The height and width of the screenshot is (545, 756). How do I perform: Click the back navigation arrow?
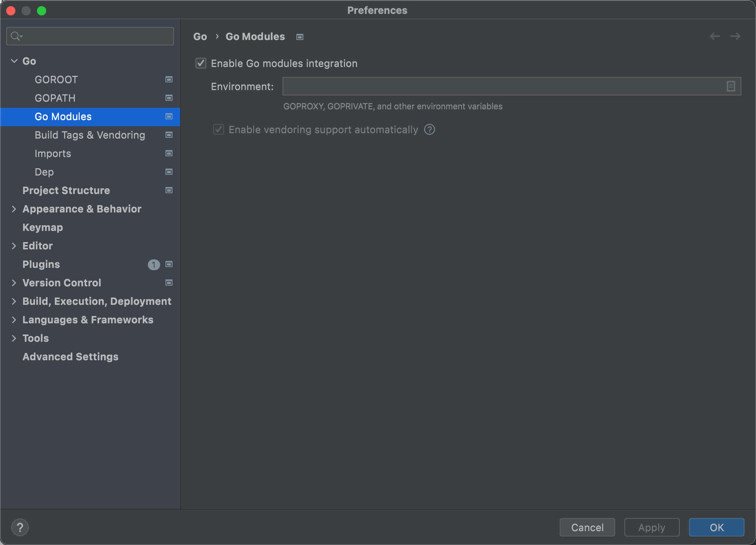pyautogui.click(x=715, y=36)
